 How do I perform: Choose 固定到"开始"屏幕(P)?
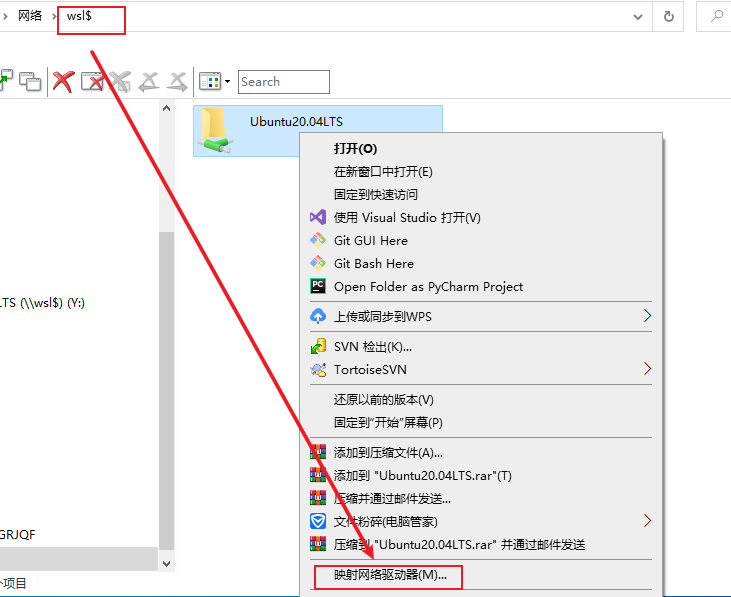coord(481,423)
